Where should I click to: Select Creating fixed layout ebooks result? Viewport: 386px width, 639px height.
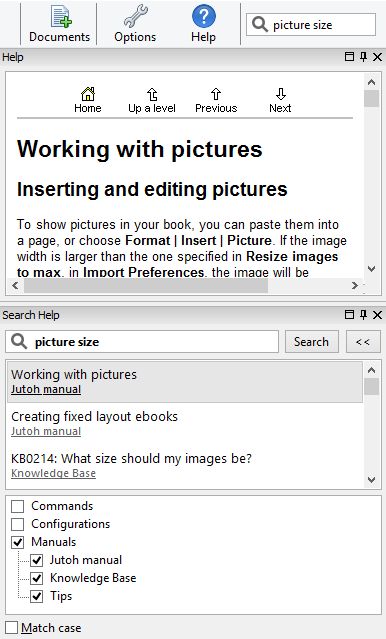pyautogui.click(x=95, y=416)
